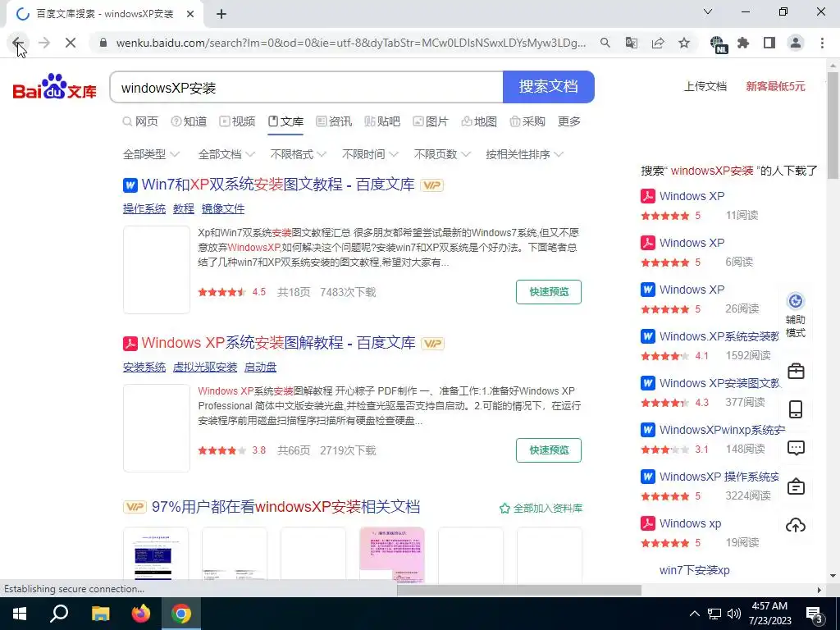
Task: Expand the 不限时间 filter dropdown
Action: (x=370, y=154)
